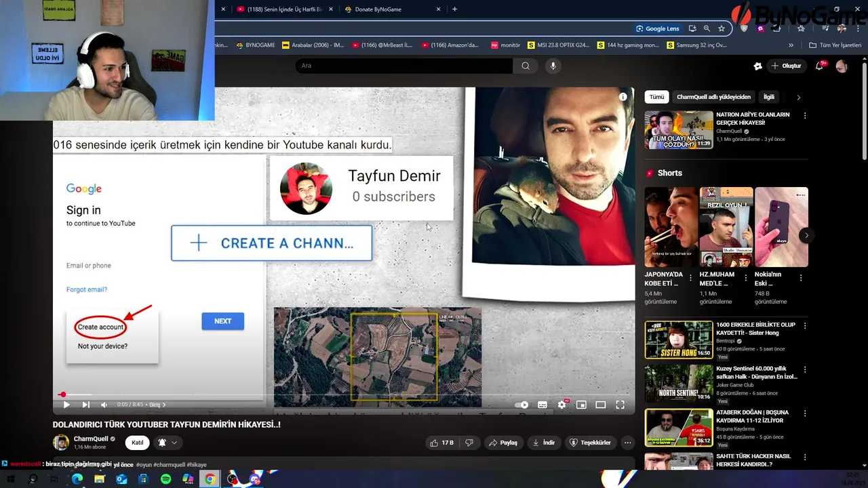Open File Explorer from taskbar

(x=100, y=479)
